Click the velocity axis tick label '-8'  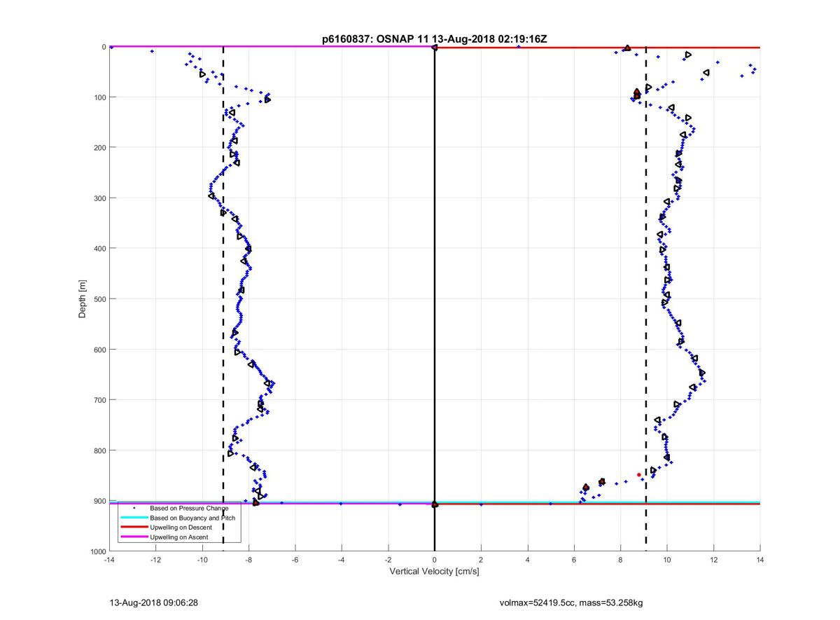tap(248, 560)
